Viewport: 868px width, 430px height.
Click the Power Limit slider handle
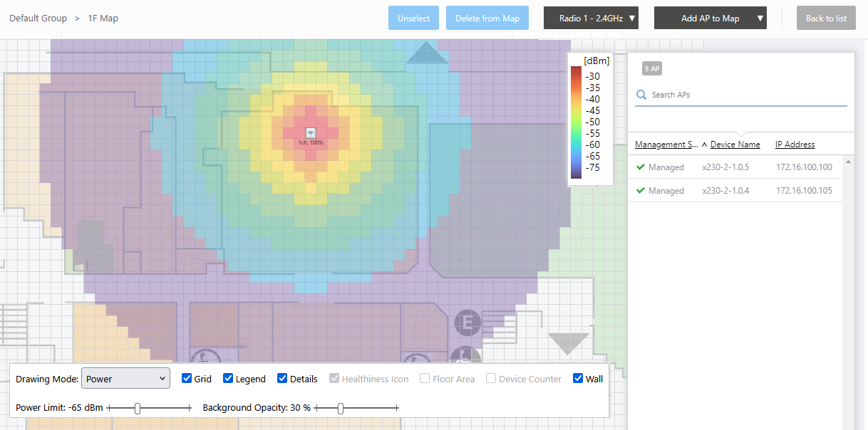click(138, 408)
